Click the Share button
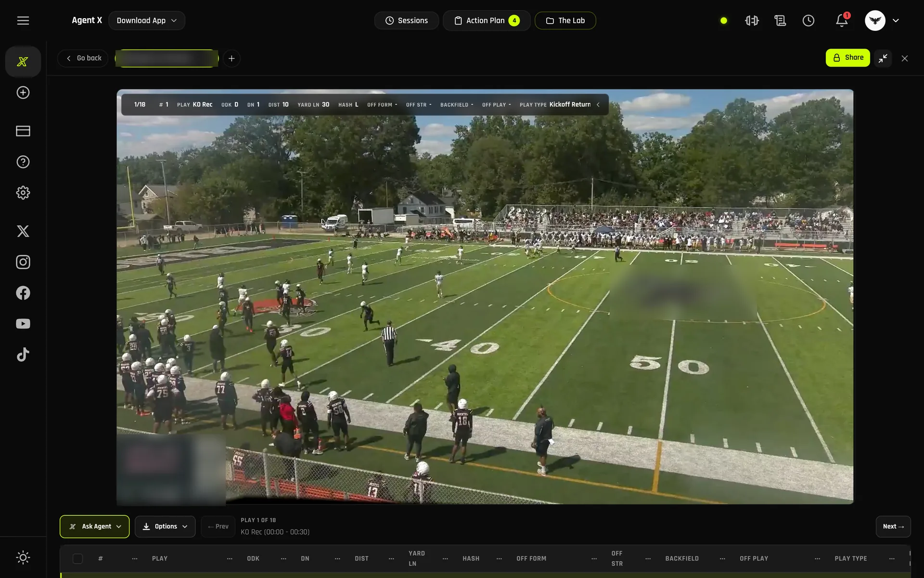 click(x=848, y=58)
